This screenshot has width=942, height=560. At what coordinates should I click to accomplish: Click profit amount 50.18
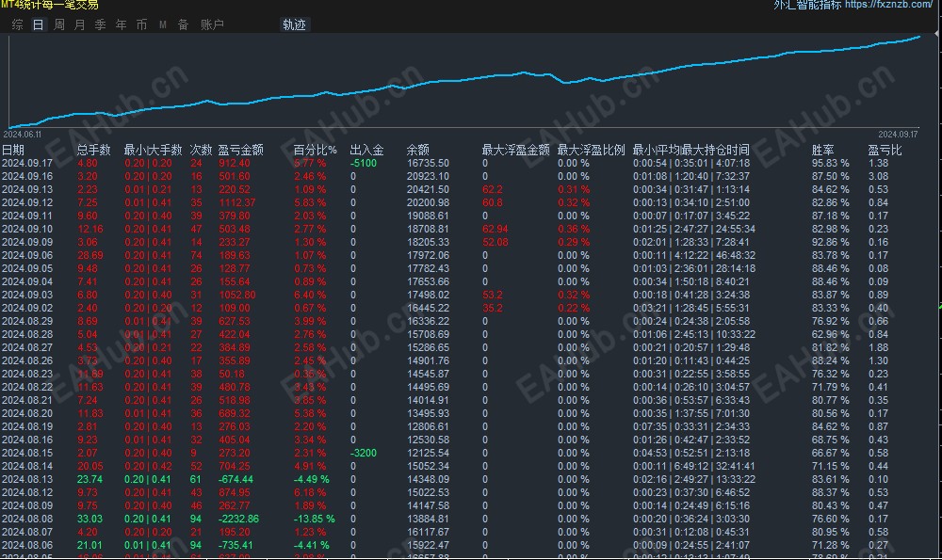tap(232, 375)
